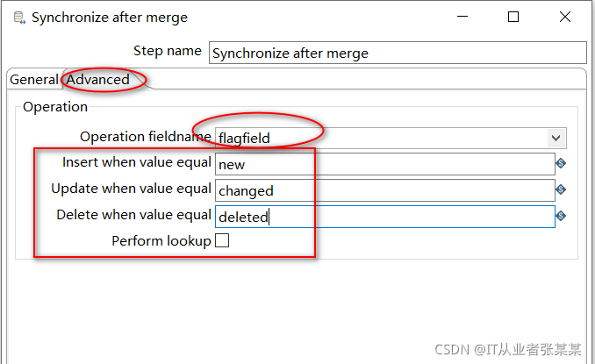Expand the Operation fieldname dropdown arrow
Screen dimensions: 595x364
tap(556, 138)
